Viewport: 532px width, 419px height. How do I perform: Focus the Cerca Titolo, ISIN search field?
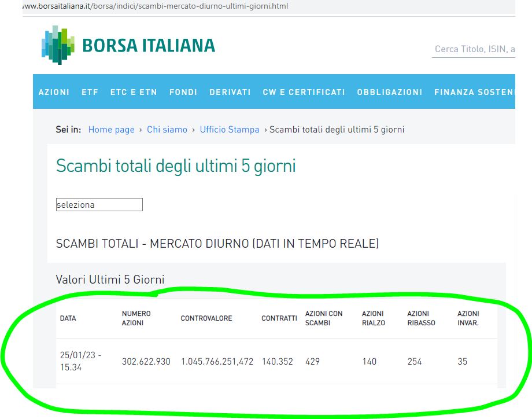(x=474, y=50)
